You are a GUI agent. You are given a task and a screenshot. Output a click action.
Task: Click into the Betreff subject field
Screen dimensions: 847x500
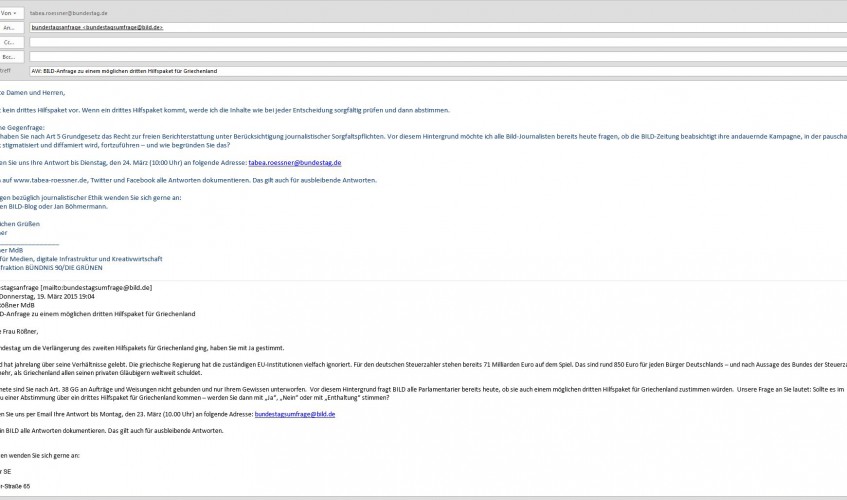pyautogui.click(x=438, y=71)
